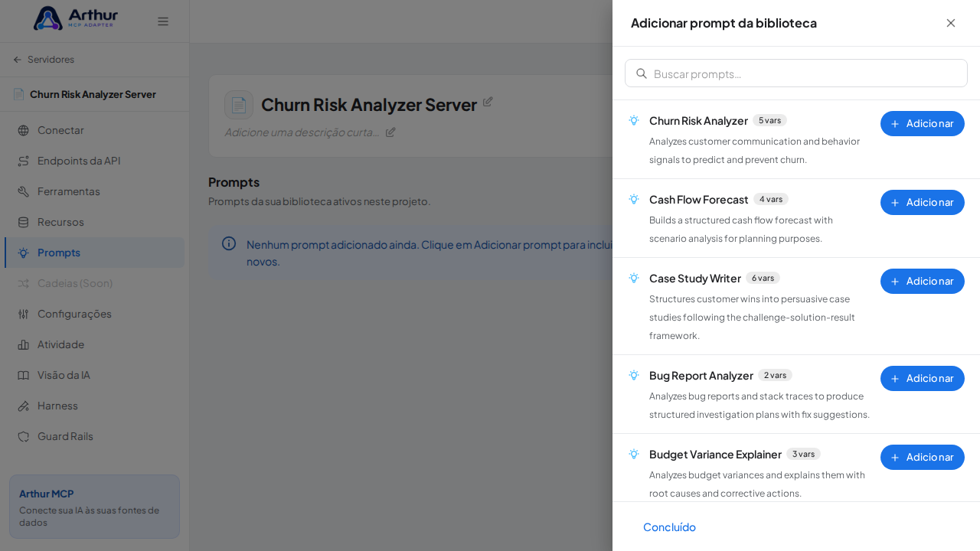Click the Visão da IA book icon

pyautogui.click(x=23, y=375)
